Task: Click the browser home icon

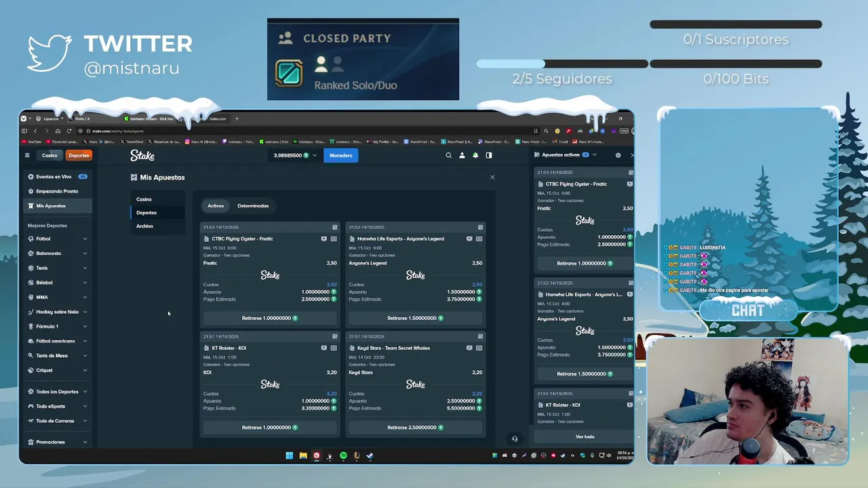Action: (x=58, y=131)
